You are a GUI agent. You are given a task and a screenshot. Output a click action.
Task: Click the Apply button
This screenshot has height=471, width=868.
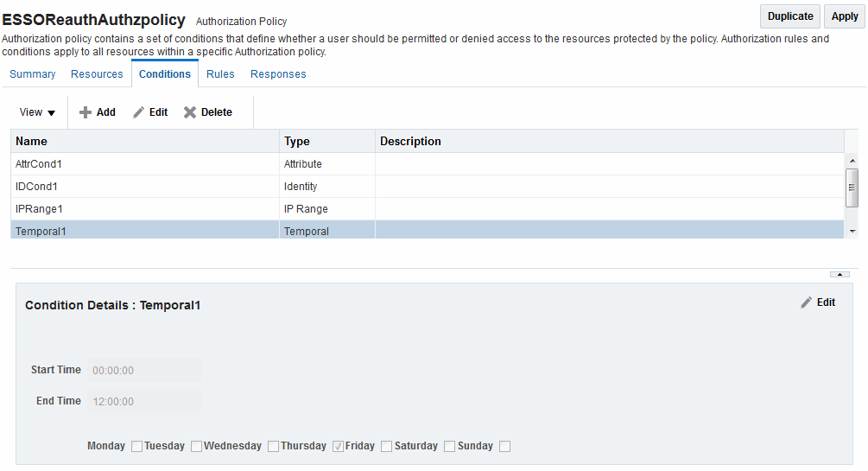click(845, 16)
